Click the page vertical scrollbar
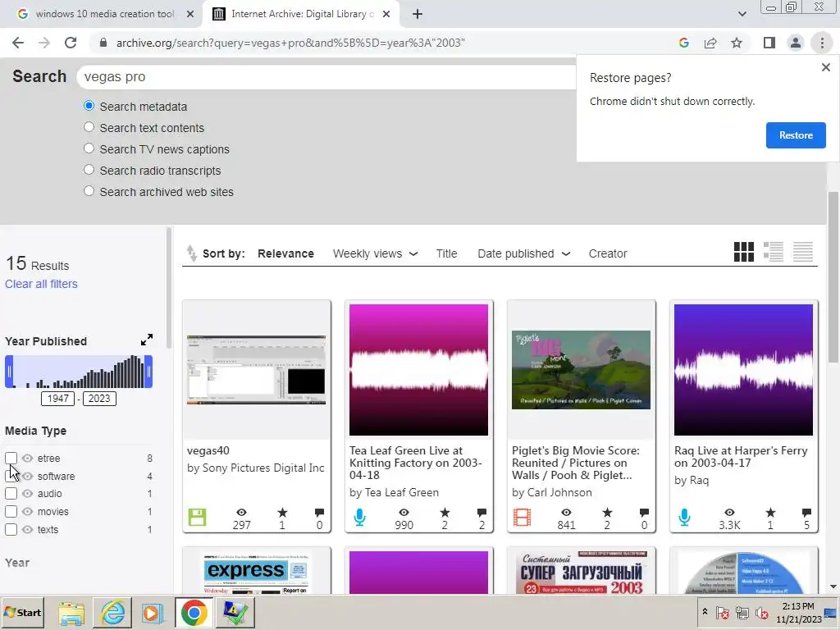The image size is (840, 630). pyautogui.click(x=833, y=277)
